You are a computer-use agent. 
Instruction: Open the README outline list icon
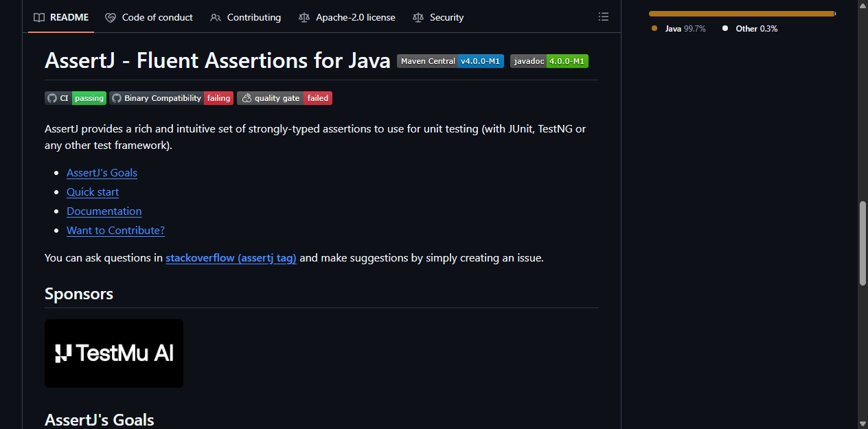(603, 16)
